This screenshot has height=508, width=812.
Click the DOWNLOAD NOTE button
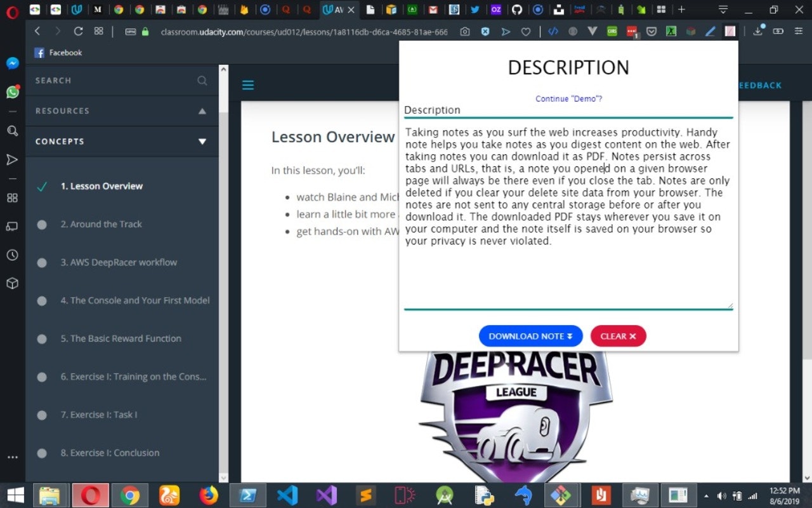click(x=530, y=336)
